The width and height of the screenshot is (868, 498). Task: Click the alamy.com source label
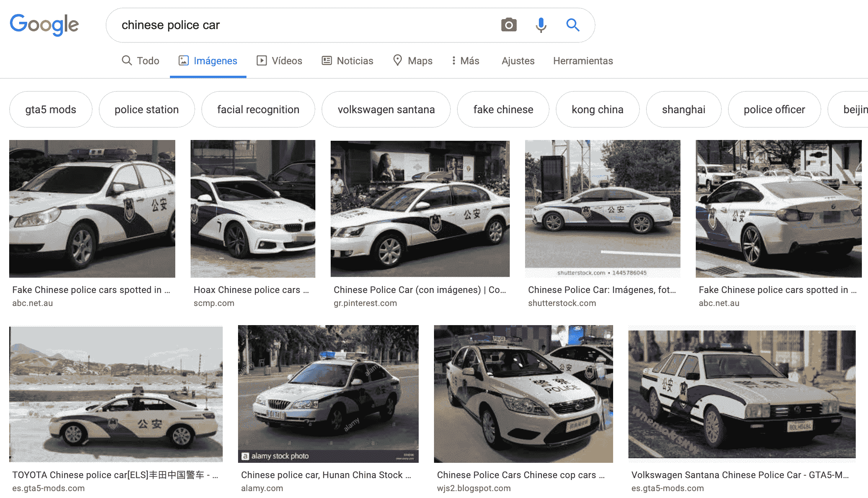[x=262, y=488]
